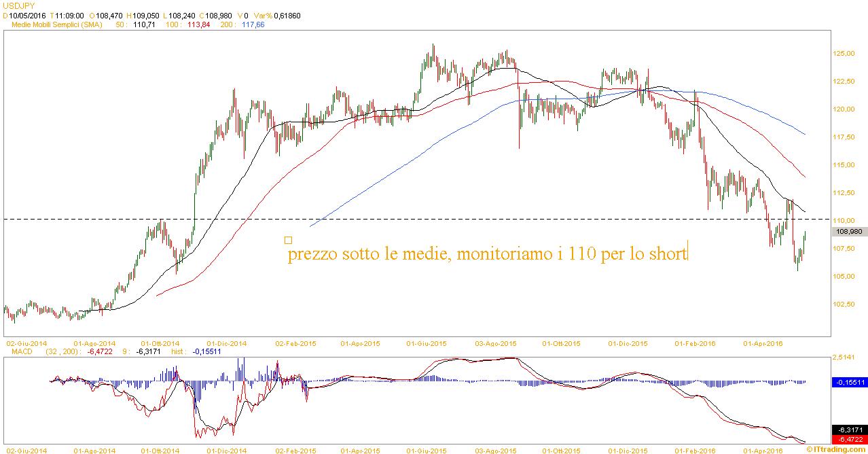Click the USDJPY symbol title
Viewport: 868px width, 454px height.
pyautogui.click(x=18, y=5)
